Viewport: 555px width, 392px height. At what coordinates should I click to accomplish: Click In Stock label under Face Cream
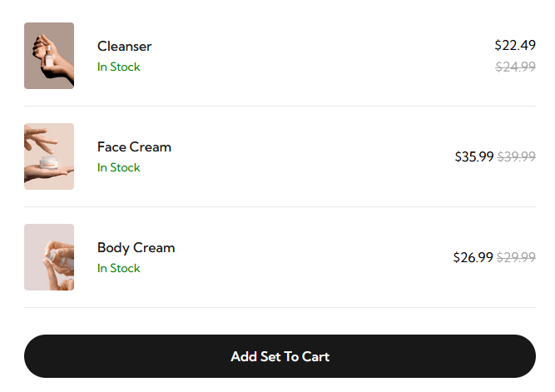click(119, 167)
